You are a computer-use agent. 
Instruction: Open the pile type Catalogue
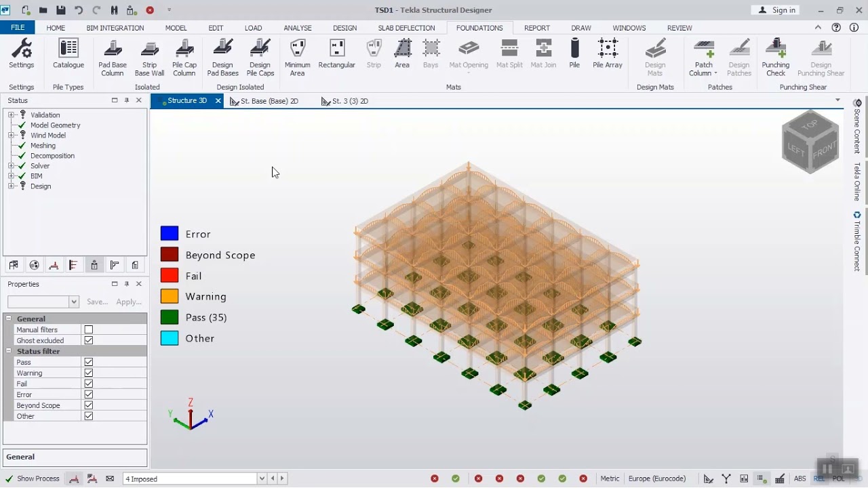pos(68,54)
